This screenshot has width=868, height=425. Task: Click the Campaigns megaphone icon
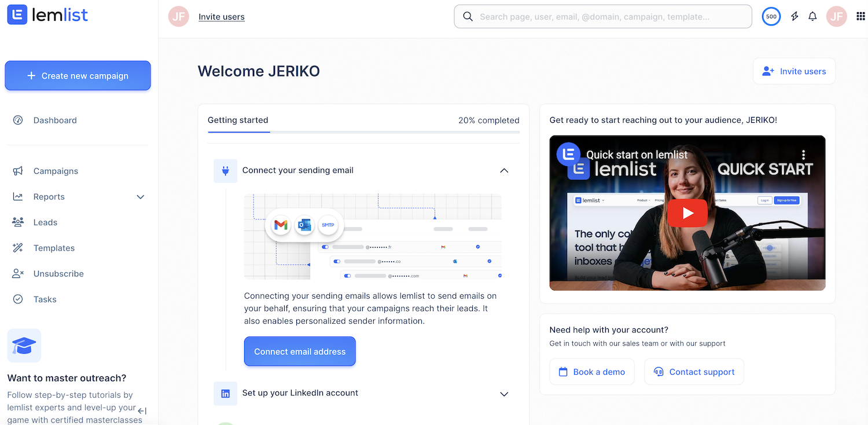click(18, 171)
